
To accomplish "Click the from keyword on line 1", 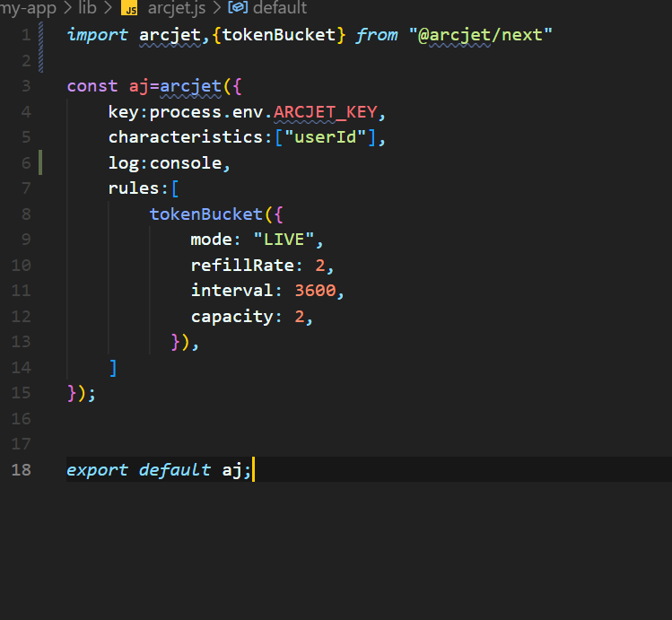I will [377, 35].
